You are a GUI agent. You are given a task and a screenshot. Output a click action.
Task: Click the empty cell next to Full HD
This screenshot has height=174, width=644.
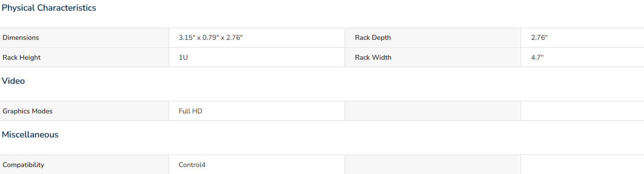(x=433, y=111)
